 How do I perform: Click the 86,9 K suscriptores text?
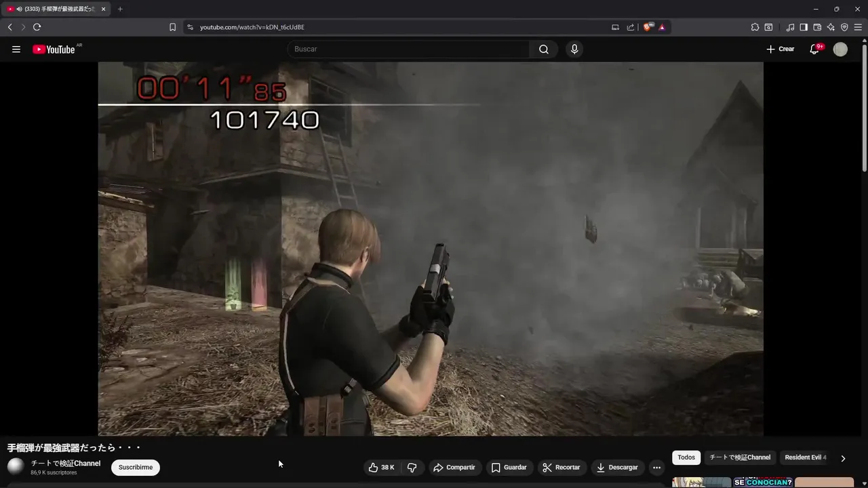click(x=54, y=473)
